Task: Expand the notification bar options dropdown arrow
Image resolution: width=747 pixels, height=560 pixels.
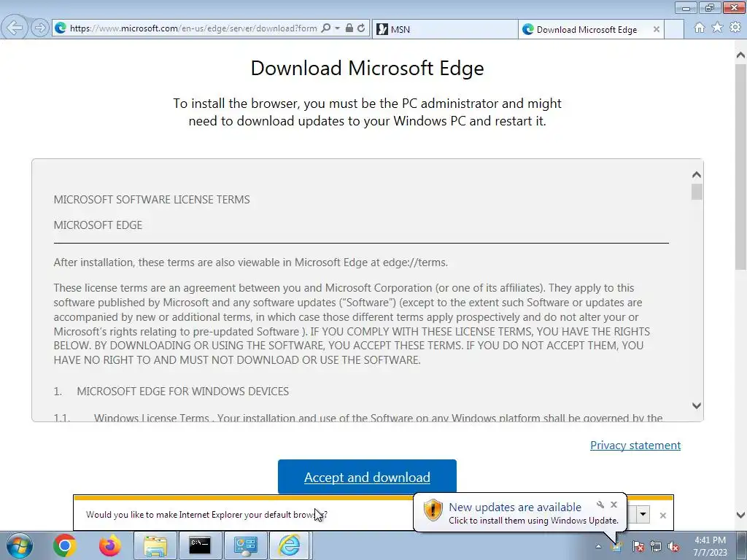Action: point(643,514)
